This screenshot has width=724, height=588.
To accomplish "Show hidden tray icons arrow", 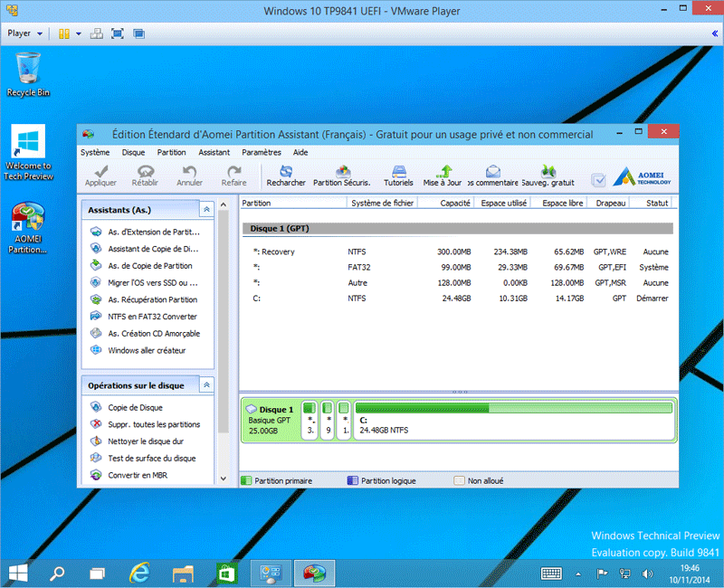I will pos(578,574).
